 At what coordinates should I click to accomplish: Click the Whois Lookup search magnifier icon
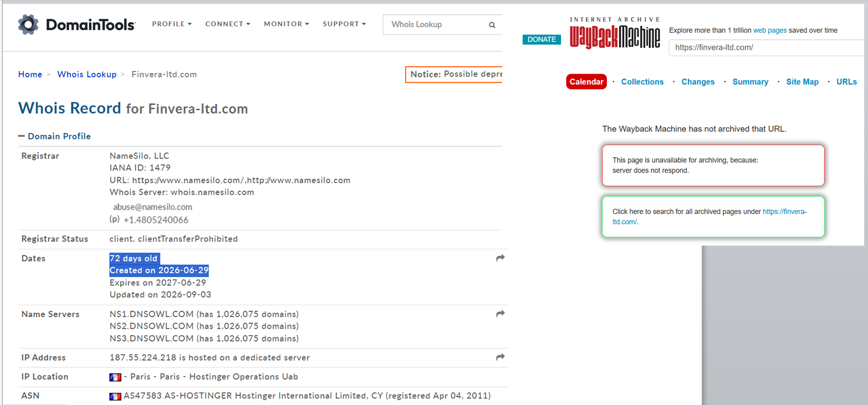point(492,25)
